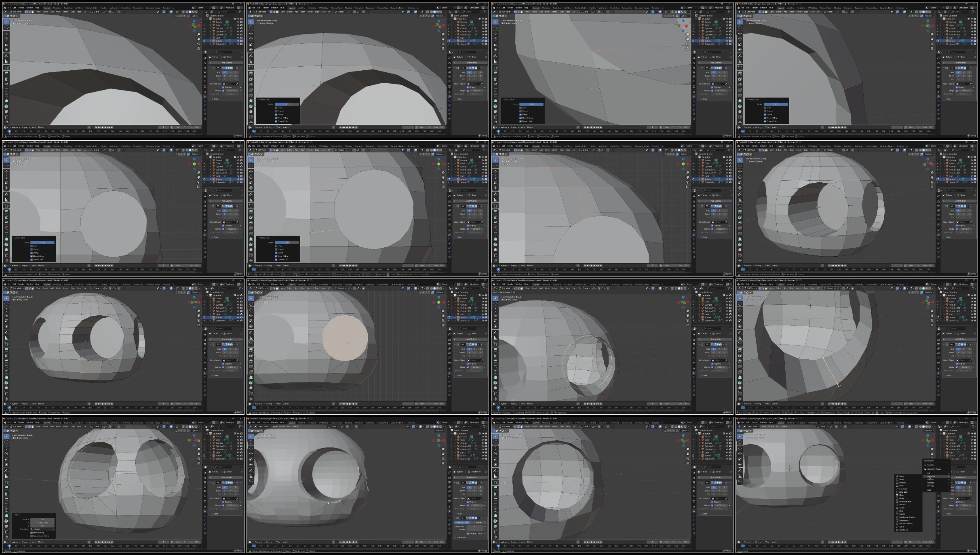Click Subdivision Surface in the modifier list
This screenshot has width=980, height=555.
[x=907, y=517]
